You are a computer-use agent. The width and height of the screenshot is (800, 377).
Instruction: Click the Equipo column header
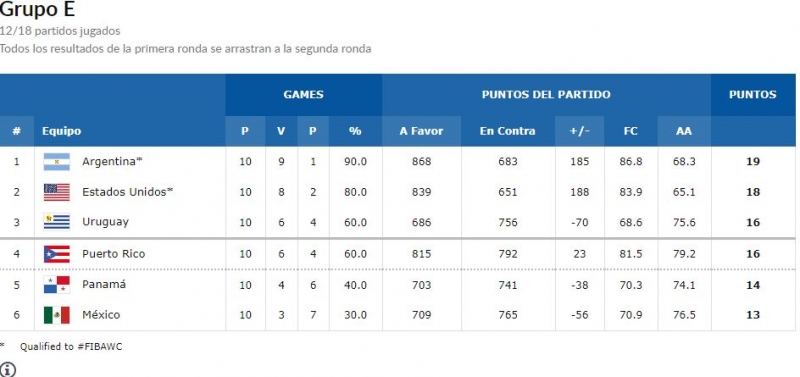tap(62, 131)
